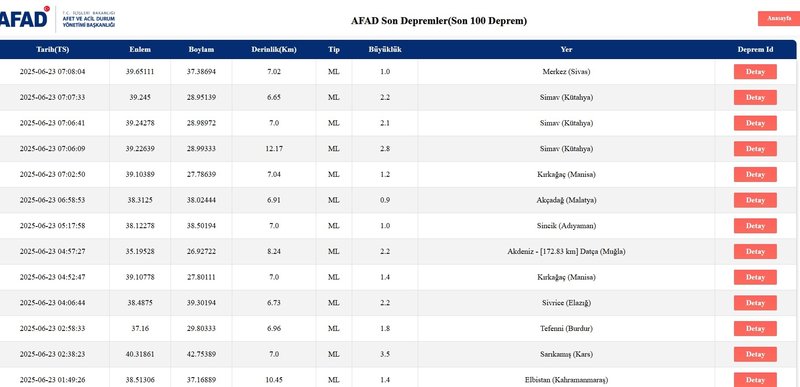800x387 pixels.
Task: View Detay for Sincik (Adıyaman) row
Action: 755,226
